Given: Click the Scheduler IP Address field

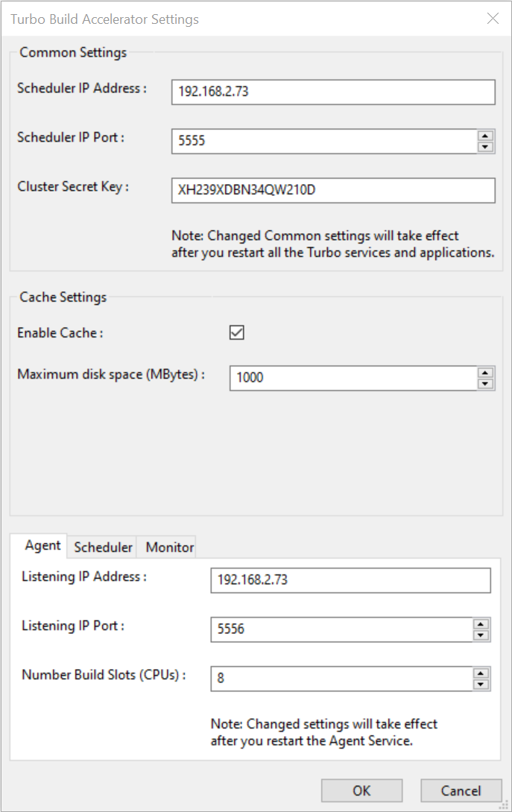Looking at the screenshot, I should 332,92.
